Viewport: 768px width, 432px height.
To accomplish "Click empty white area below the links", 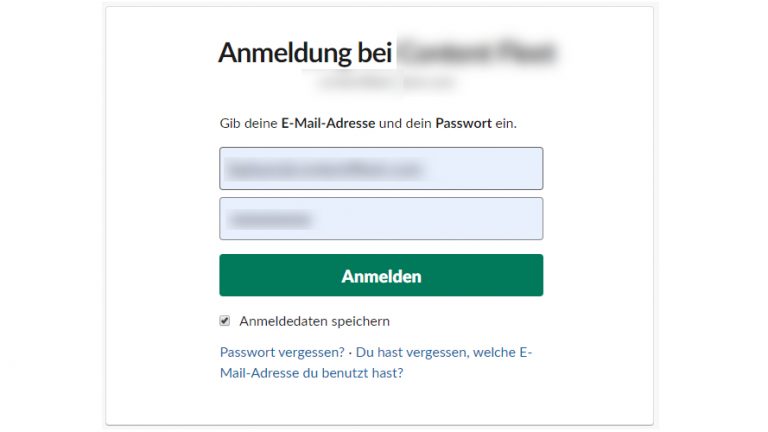I will click(380, 404).
